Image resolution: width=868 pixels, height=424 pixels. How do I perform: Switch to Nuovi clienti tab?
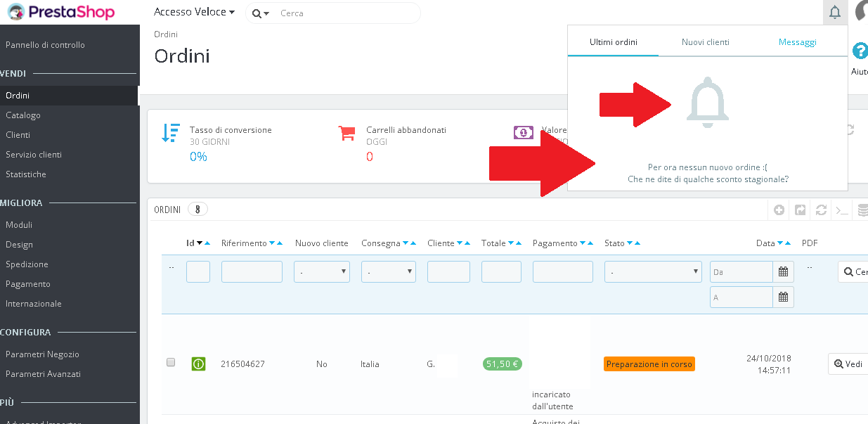[x=706, y=42]
